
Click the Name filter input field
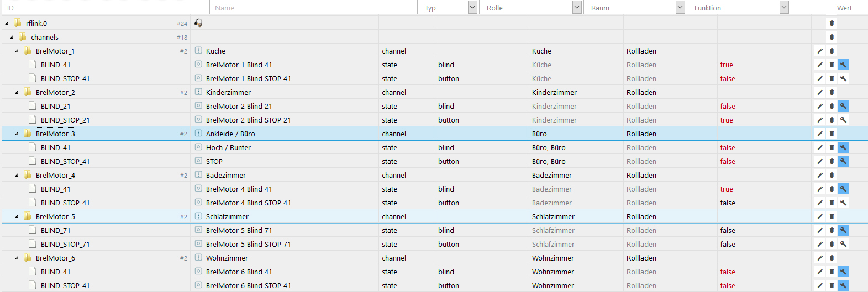click(313, 8)
